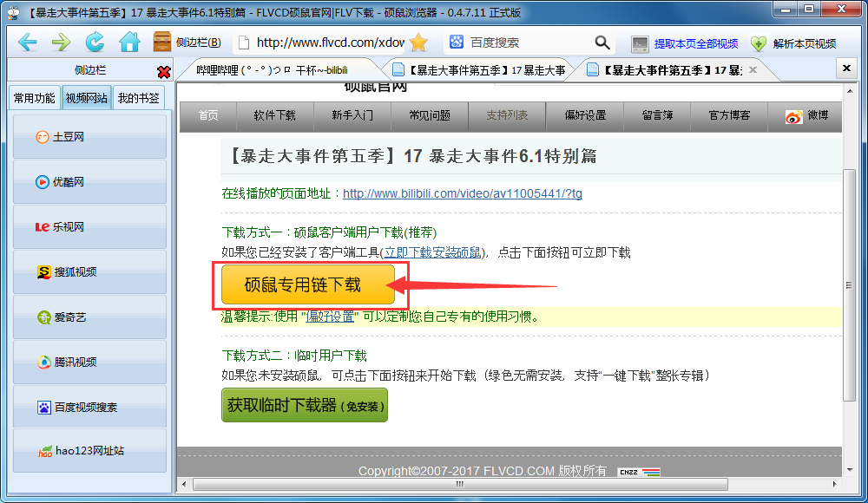
Task: Open 土豆网 from the sidebar
Action: pos(89,137)
